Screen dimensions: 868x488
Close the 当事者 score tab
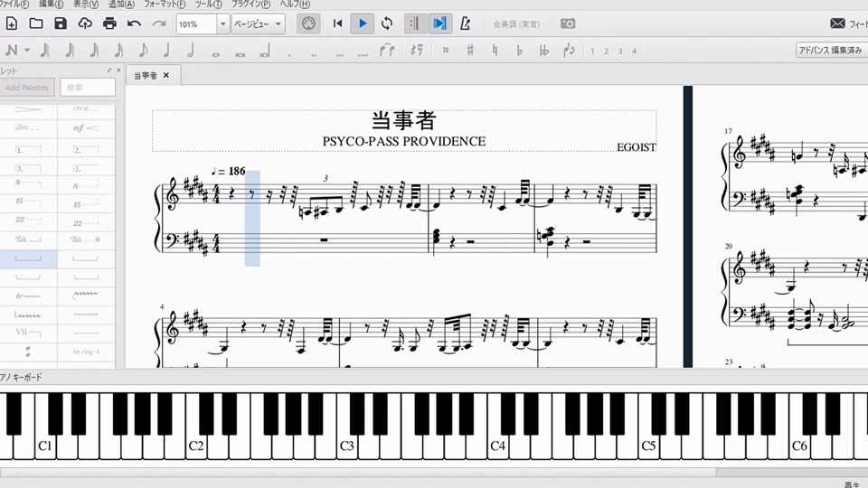click(166, 75)
